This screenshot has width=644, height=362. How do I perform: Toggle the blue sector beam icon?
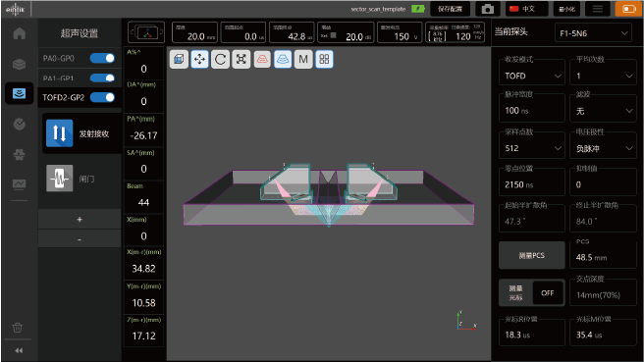click(x=283, y=60)
